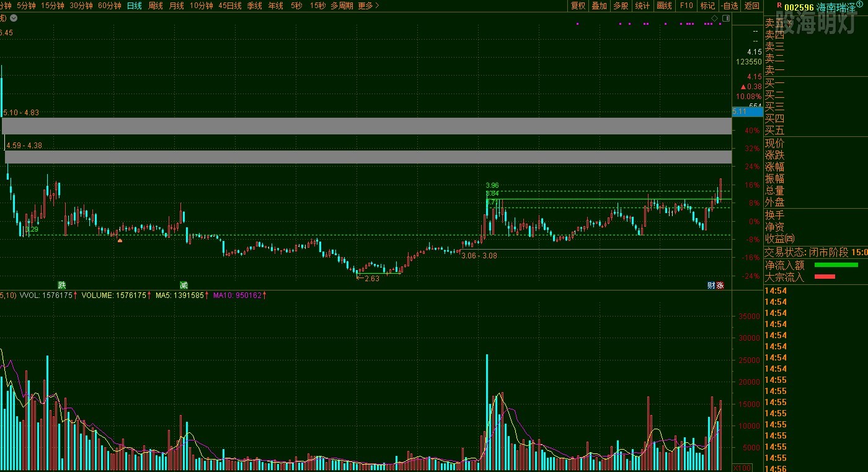Select the 年线 yearly tab
This screenshot has width=868, height=472.
point(276,6)
